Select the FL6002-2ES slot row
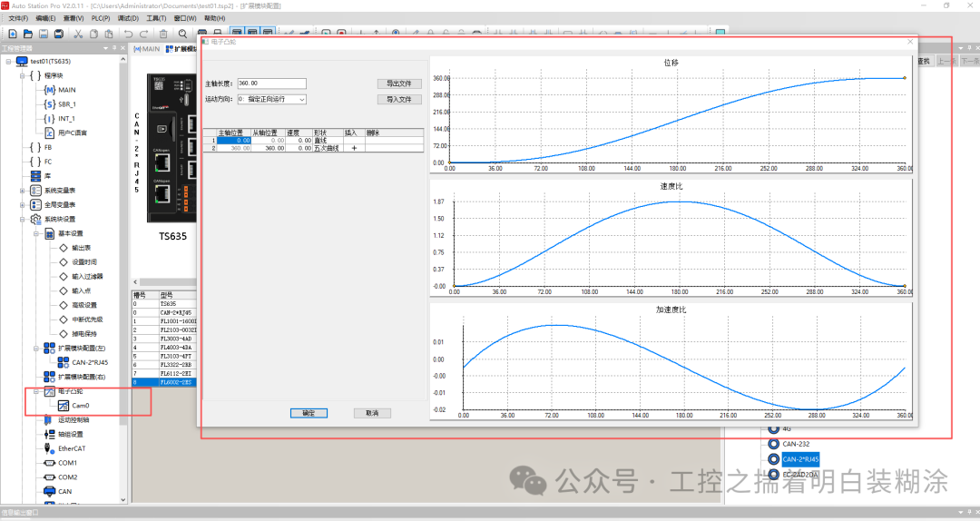This screenshot has width=980, height=521. pyautogui.click(x=164, y=382)
